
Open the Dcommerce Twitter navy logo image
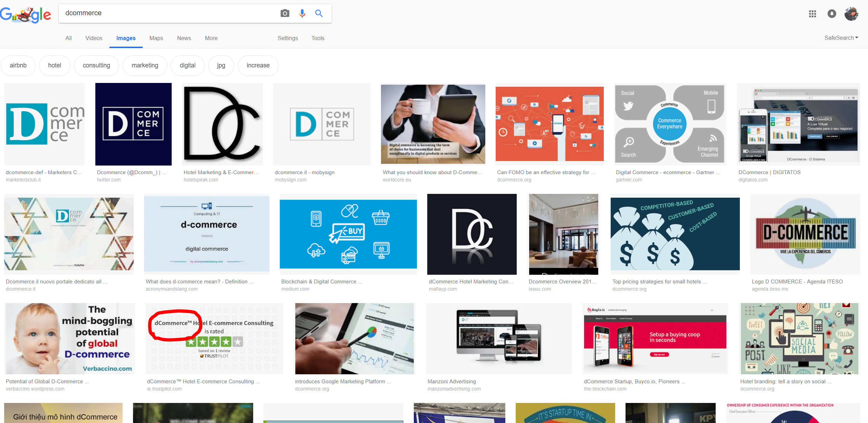133,124
